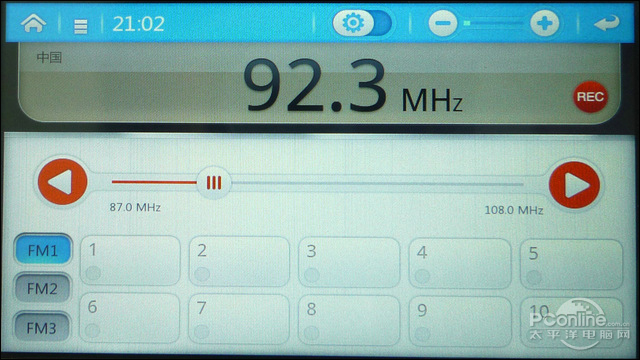
Task: Seek to lower frequency with left arrow
Action: 62,182
